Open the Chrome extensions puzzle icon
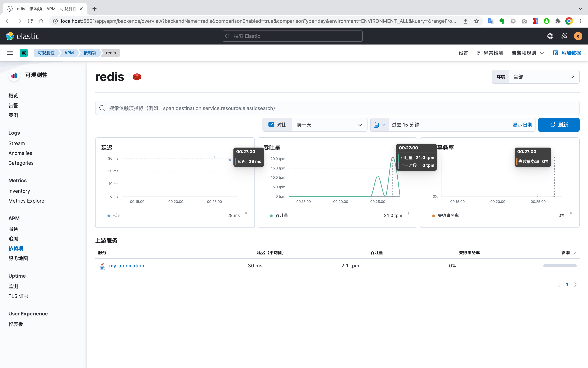The width and height of the screenshot is (588, 368). (558, 21)
